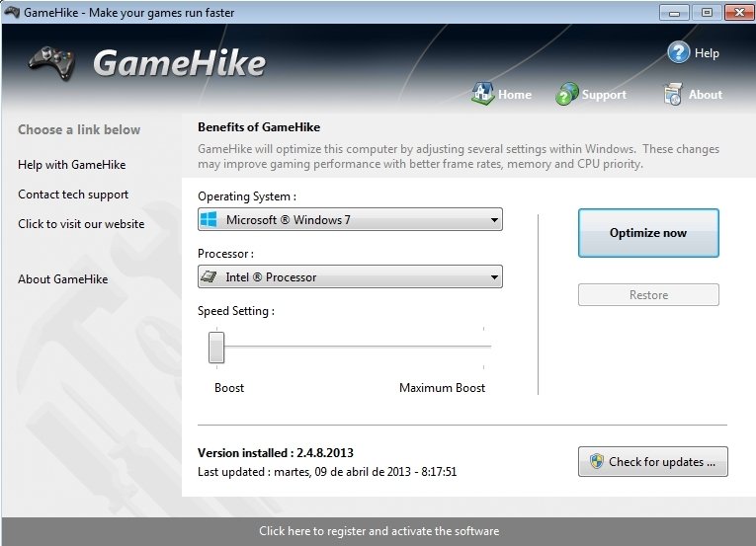This screenshot has height=546, width=756.
Task: Click the blue question mark Help icon
Action: (678, 52)
